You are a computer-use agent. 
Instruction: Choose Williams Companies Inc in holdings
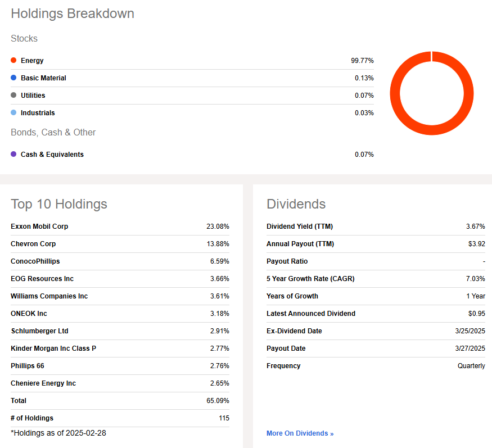coord(49,296)
